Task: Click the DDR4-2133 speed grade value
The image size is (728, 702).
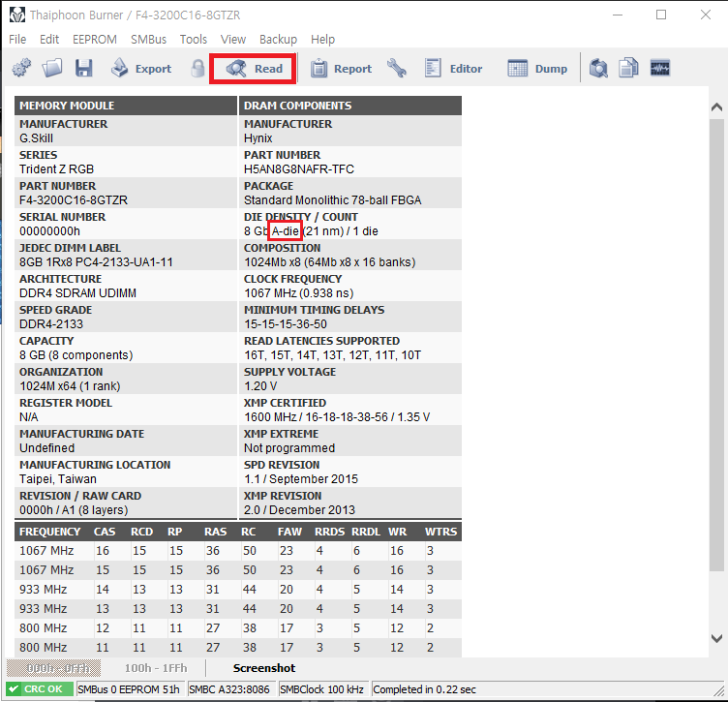Action: [51, 324]
